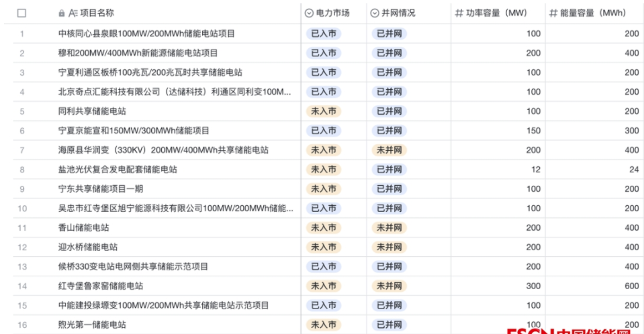
Task: Click power capacity 150 in 宁夏京能宣和 row
Action: tap(533, 131)
